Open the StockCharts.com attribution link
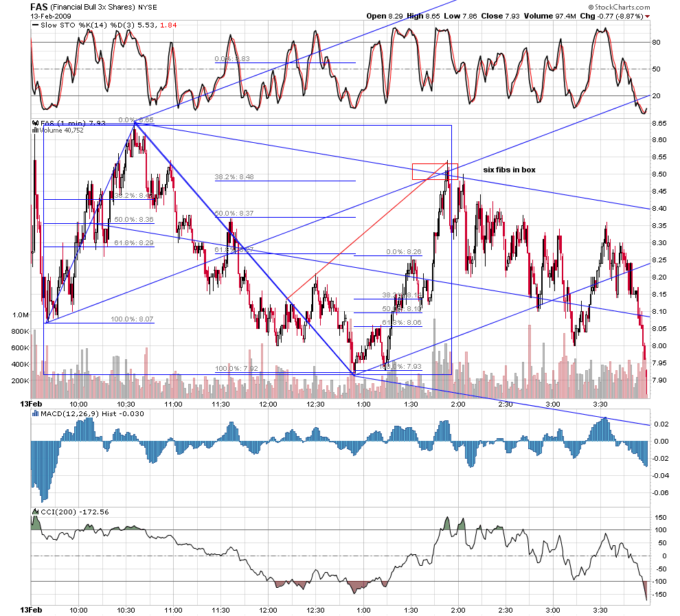Image resolution: width=680 pixels, height=616 pixels. pyautogui.click(x=620, y=7)
